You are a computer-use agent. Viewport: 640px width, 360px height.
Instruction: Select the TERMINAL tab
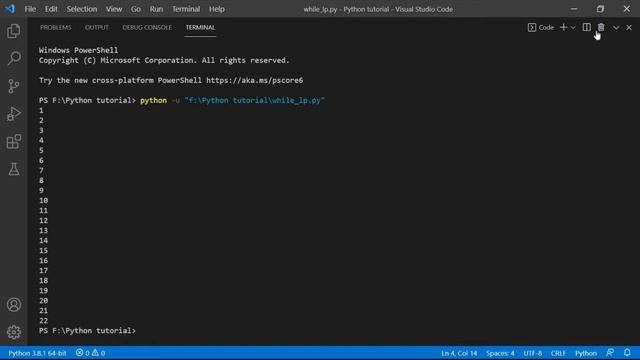click(x=200, y=27)
